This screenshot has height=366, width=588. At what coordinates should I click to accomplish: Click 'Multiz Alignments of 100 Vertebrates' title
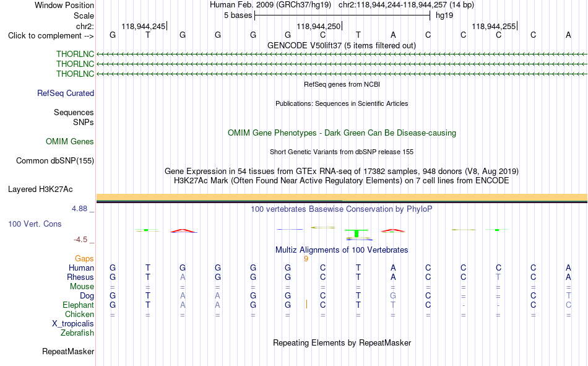[x=342, y=250]
